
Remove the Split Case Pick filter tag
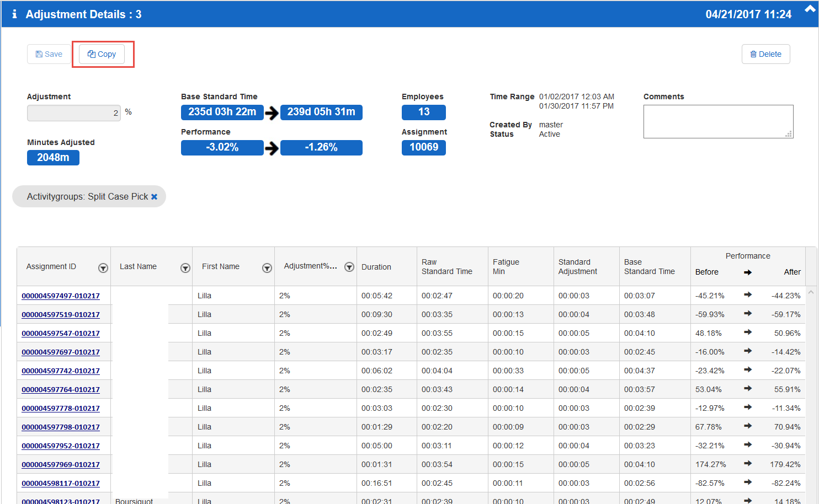pos(155,197)
